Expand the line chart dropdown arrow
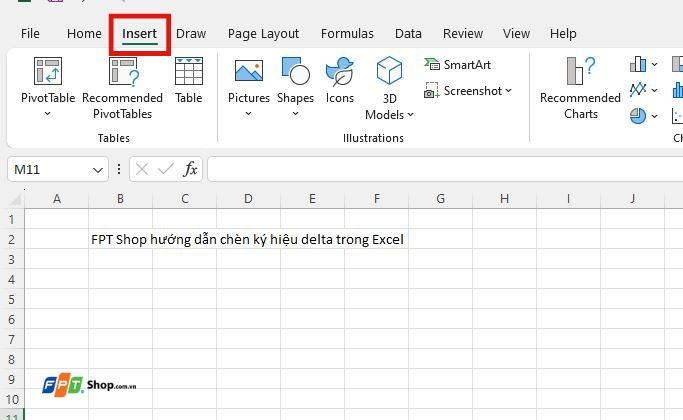This screenshot has width=683, height=420. [654, 90]
